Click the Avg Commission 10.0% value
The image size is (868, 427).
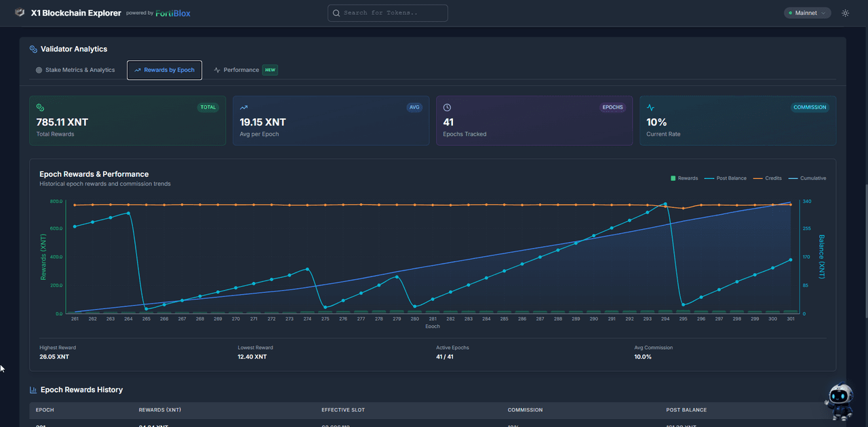[643, 357]
